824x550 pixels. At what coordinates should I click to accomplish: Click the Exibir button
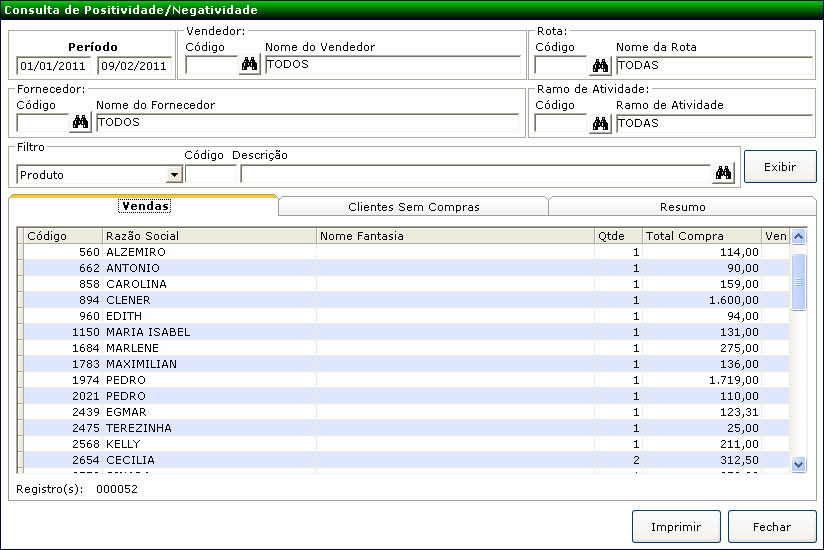(x=780, y=167)
